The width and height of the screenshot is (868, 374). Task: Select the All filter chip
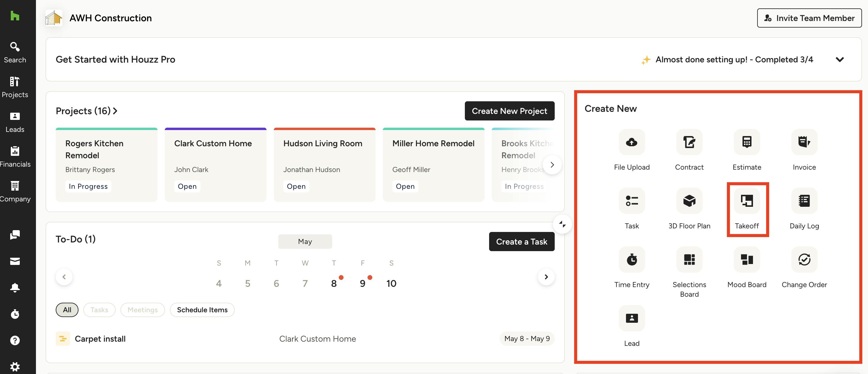point(67,310)
